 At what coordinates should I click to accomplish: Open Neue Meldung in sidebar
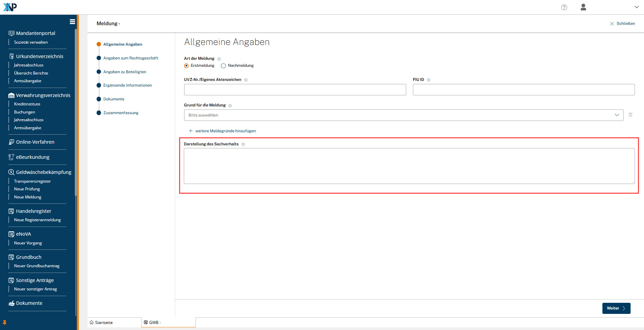pos(28,197)
